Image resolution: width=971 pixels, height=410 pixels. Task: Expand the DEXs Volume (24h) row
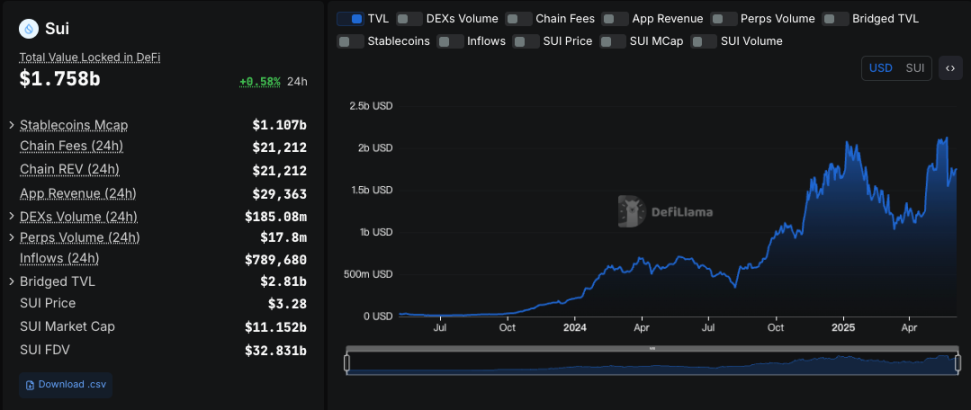pos(11,216)
